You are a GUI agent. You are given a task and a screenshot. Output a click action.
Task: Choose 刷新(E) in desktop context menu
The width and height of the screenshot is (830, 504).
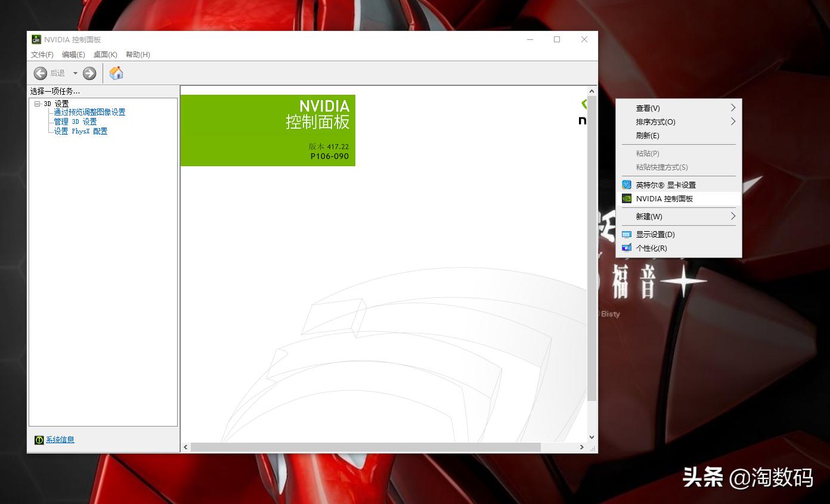(x=648, y=136)
